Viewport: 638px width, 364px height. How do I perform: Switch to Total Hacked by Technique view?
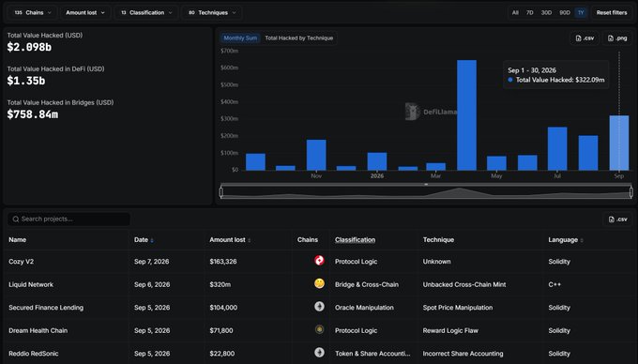coord(299,38)
